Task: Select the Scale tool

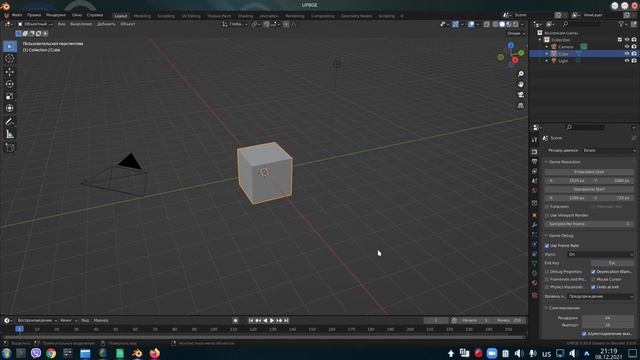Action: click(x=10, y=96)
